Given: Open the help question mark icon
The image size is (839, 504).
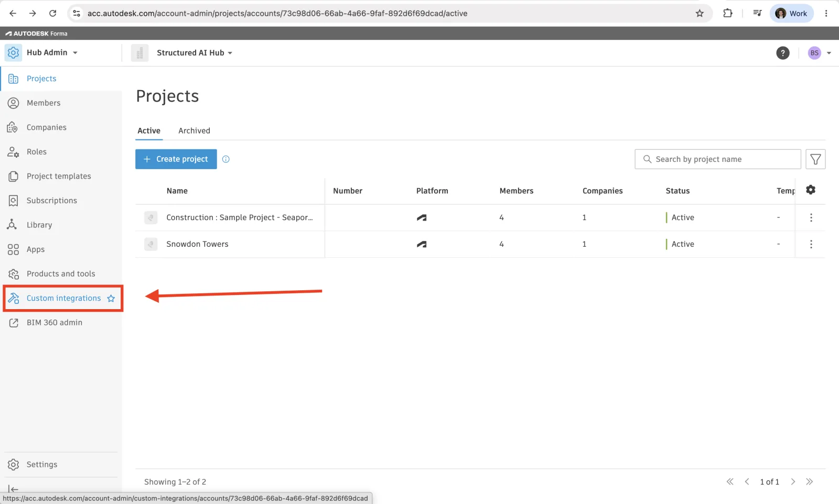Looking at the screenshot, I should point(782,53).
